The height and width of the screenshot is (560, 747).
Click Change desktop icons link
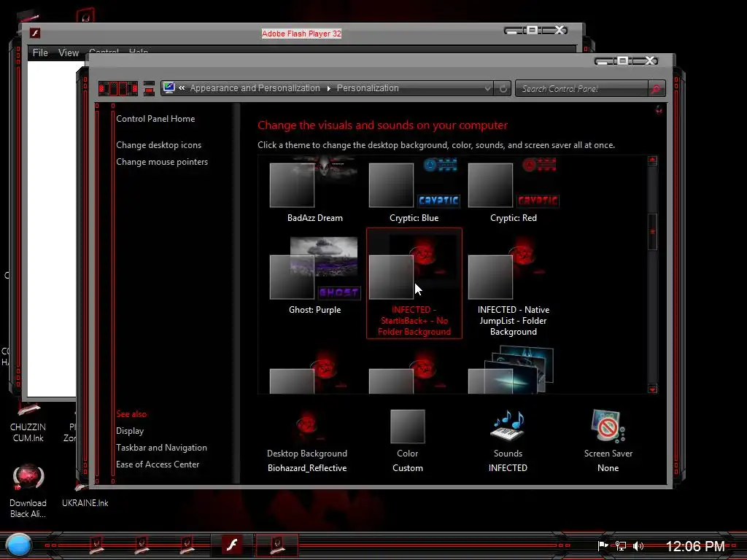[158, 145]
